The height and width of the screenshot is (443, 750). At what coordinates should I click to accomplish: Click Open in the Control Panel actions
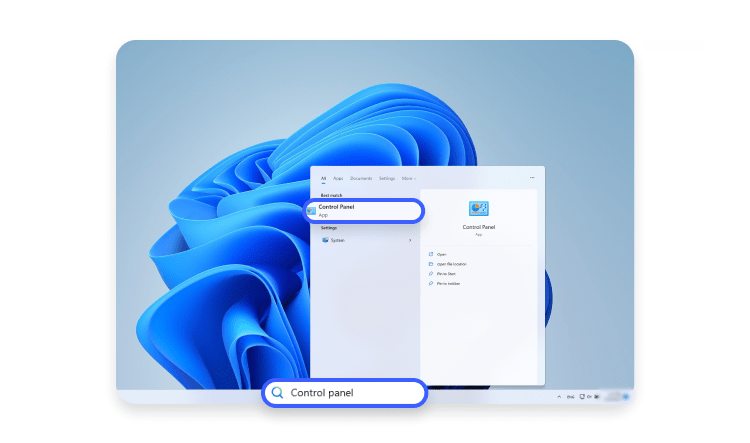pyautogui.click(x=441, y=255)
